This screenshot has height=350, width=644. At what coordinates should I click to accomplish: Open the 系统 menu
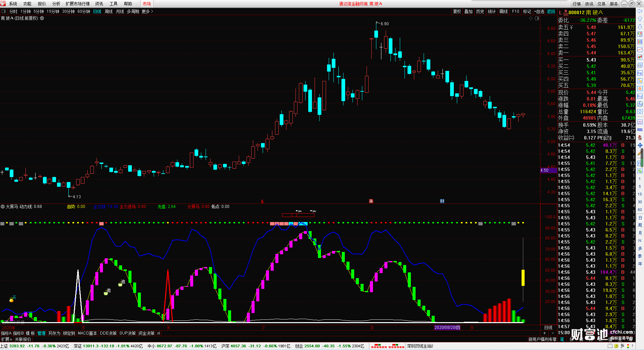[x=13, y=4]
